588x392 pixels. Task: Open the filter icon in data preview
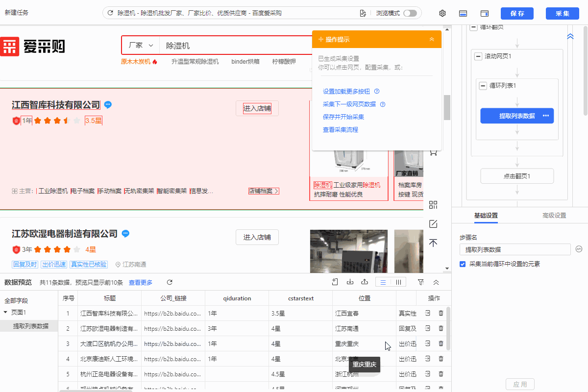click(x=420, y=282)
